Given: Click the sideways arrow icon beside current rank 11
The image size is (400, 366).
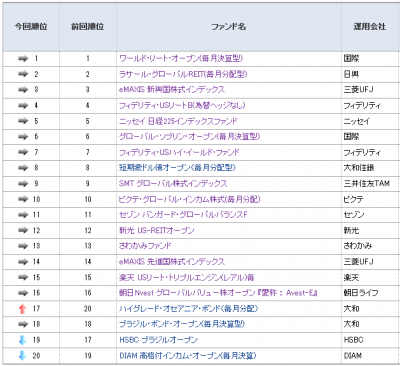Looking at the screenshot, I should (x=23, y=215).
